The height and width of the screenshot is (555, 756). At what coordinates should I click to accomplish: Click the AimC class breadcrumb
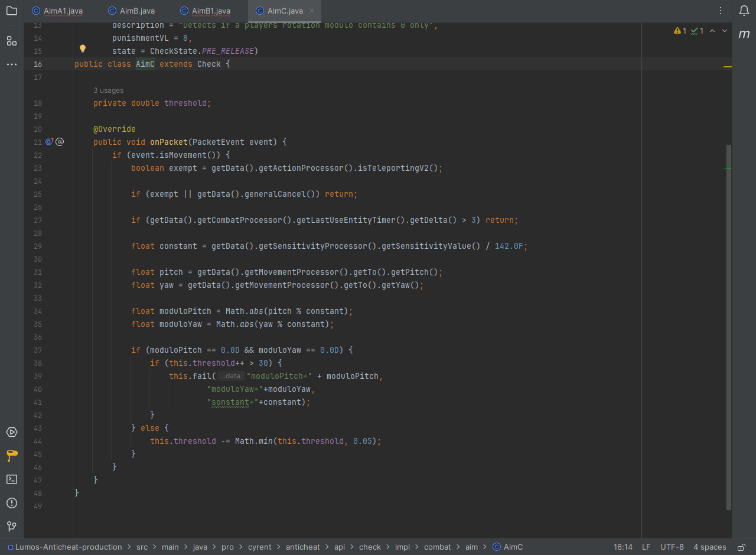[508, 547]
